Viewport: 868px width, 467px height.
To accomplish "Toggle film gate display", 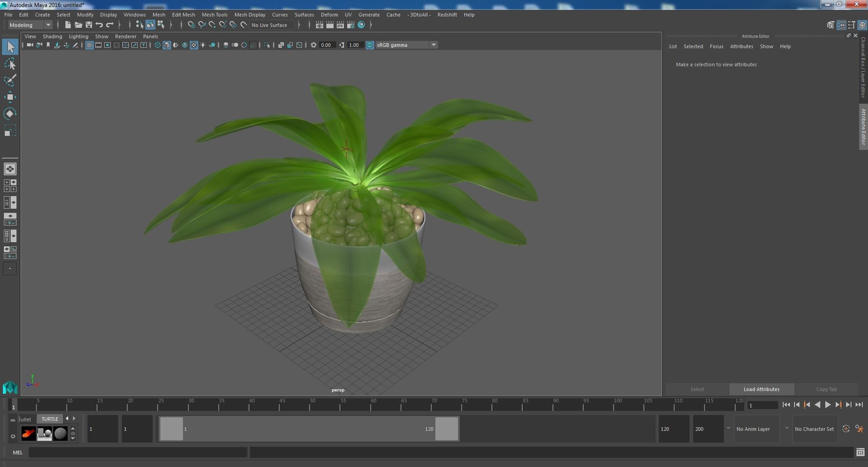I will (x=98, y=45).
